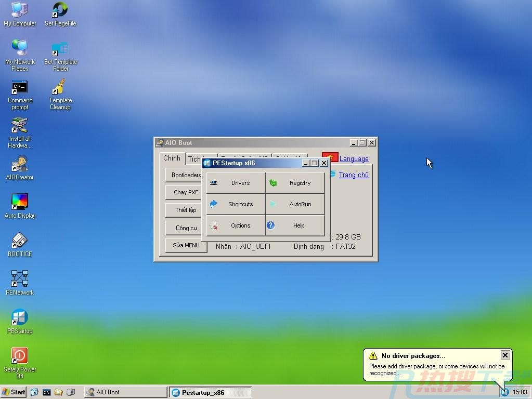
Task: Open the Trang chủ link
Action: (354, 175)
